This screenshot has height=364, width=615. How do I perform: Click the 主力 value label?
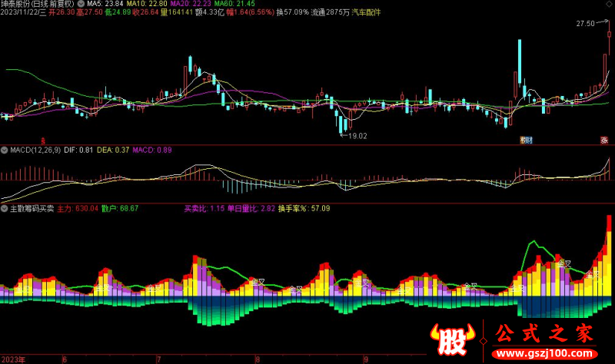[78, 208]
